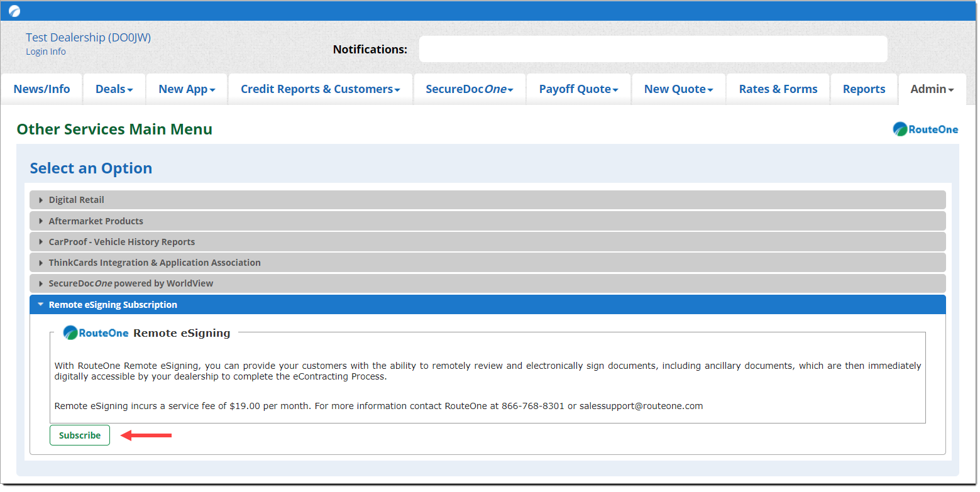Viewport: 980px width, 492px height.
Task: Click the 'Notifications:' label
Action: [370, 50]
